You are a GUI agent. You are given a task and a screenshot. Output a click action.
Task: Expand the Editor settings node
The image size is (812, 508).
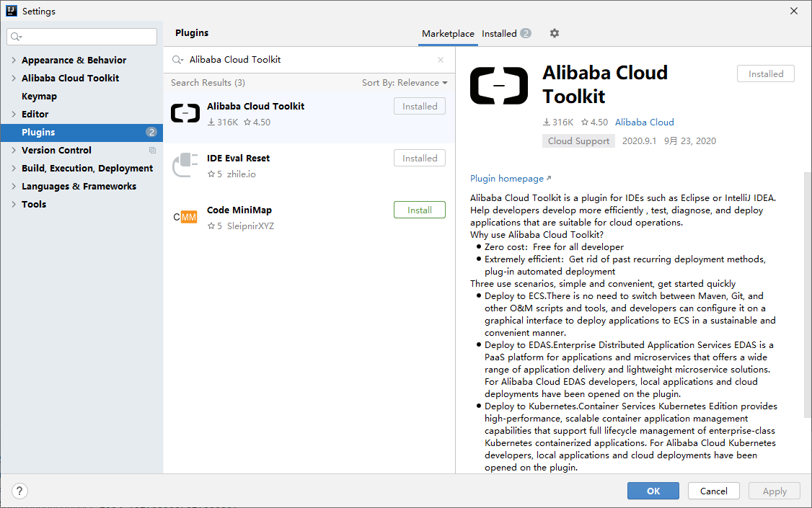(x=14, y=115)
